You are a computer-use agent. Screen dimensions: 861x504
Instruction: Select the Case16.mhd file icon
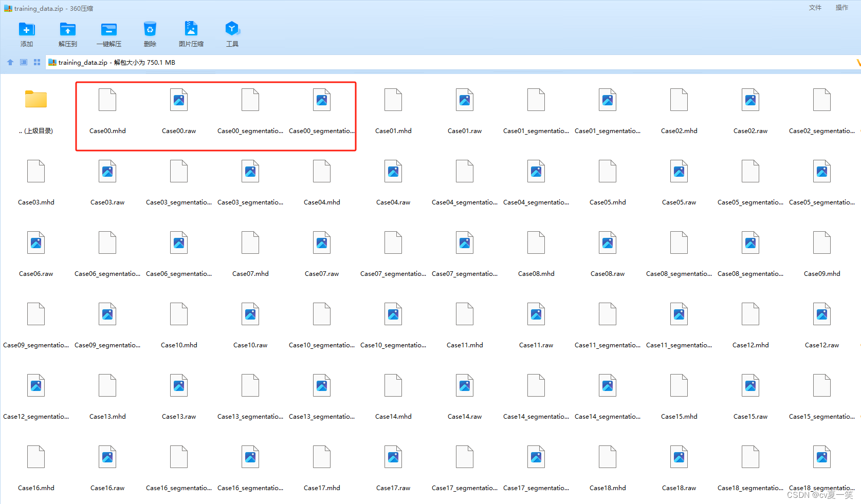pyautogui.click(x=36, y=457)
